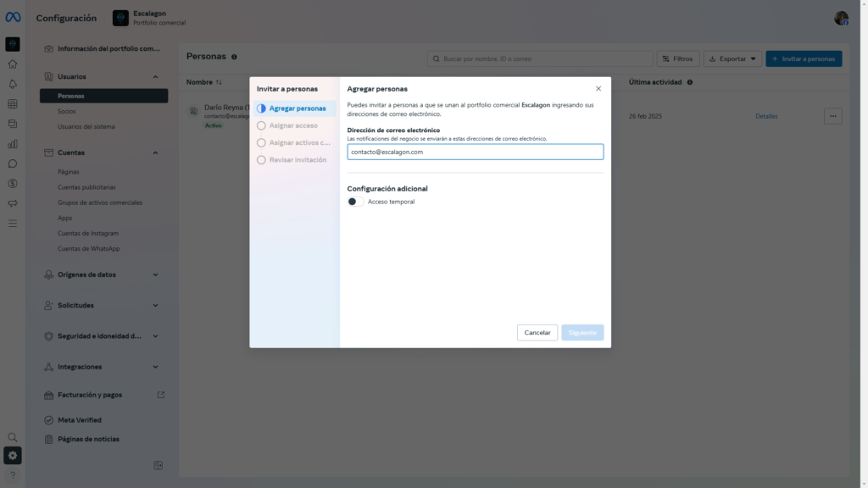Select the Agregar personas step

point(295,108)
